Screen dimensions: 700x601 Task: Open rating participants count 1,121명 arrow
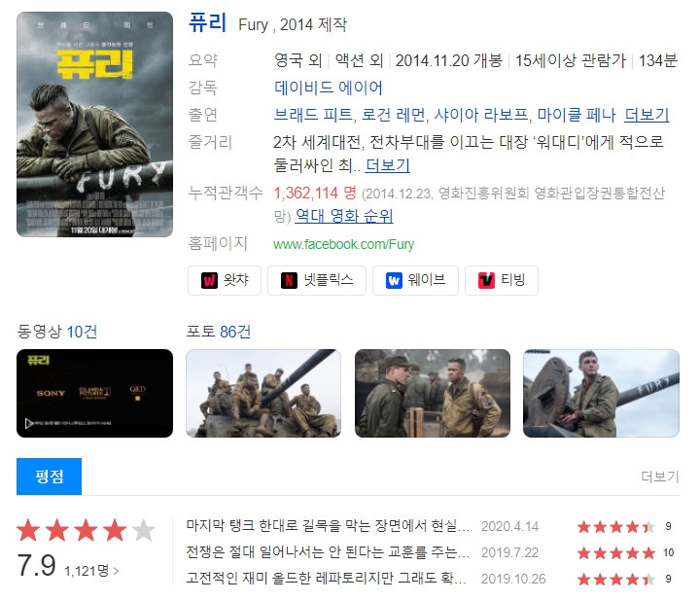click(91, 571)
